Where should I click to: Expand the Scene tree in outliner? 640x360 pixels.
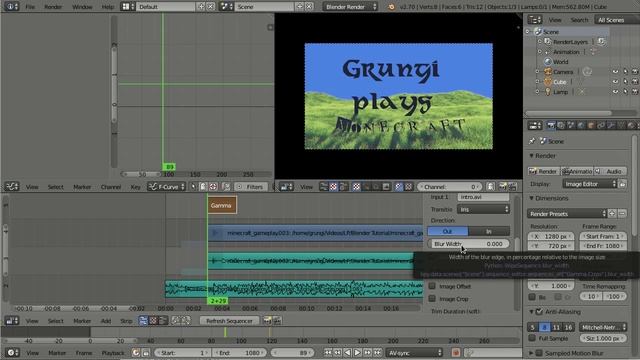[528, 31]
